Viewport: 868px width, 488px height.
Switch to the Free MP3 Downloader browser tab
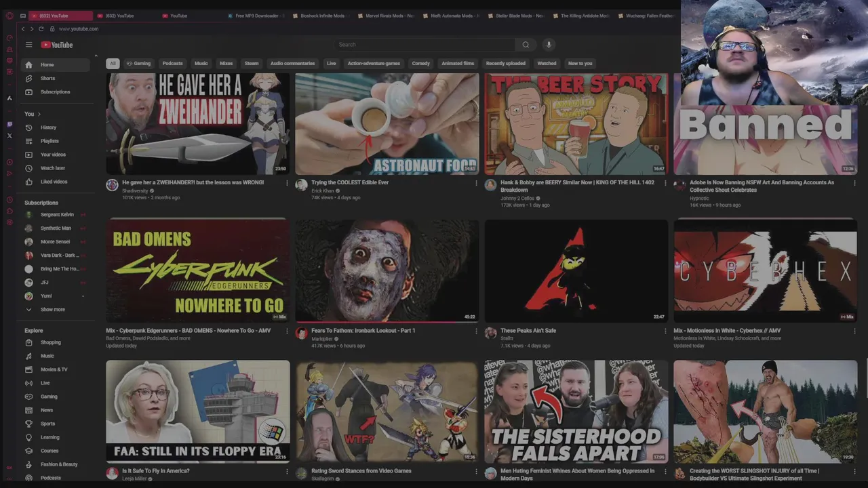coord(256,16)
